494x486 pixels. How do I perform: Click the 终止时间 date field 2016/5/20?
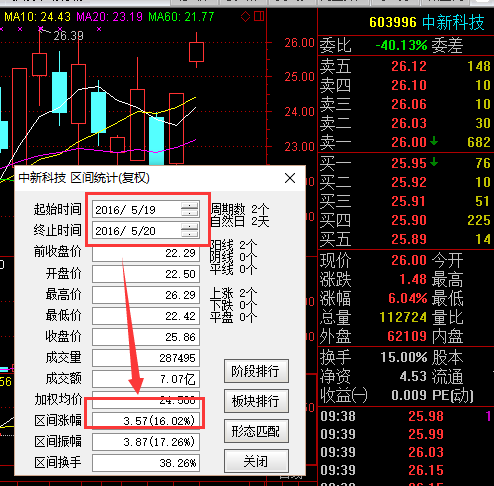[146, 231]
